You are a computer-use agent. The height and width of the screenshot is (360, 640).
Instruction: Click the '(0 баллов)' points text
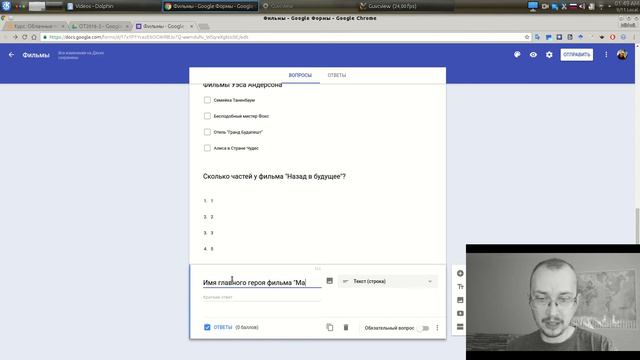coord(247,327)
